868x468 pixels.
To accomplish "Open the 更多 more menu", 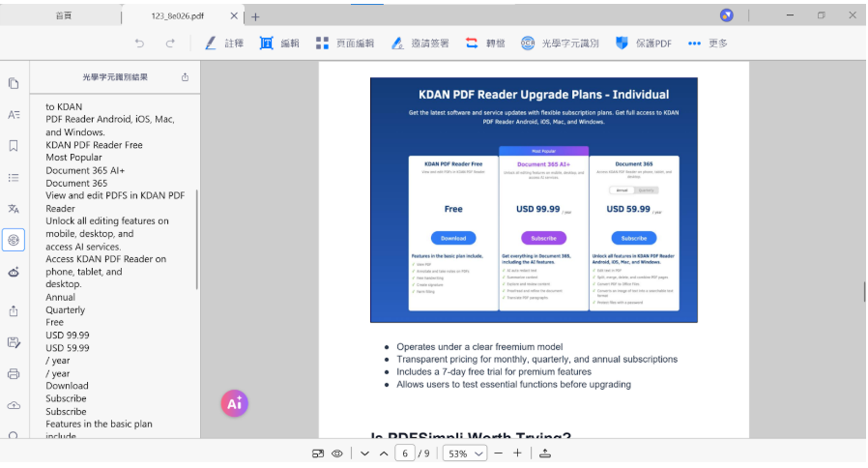I will tap(708, 44).
